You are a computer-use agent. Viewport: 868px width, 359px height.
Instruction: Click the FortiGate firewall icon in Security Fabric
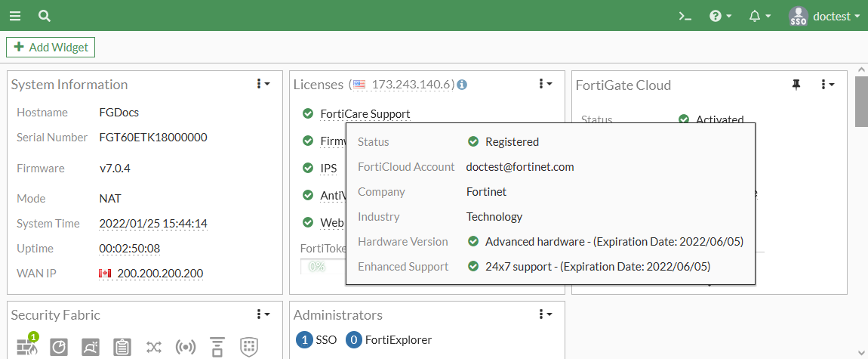pyautogui.click(x=27, y=346)
